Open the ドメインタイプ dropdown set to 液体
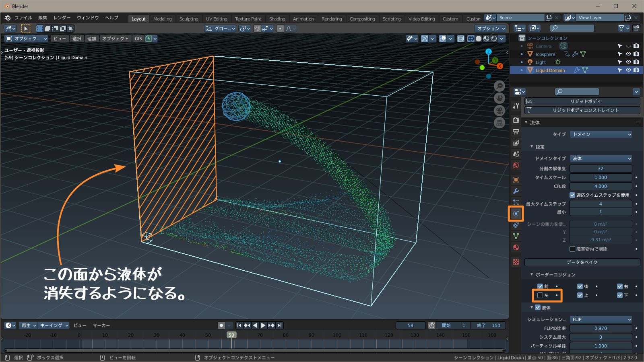This screenshot has width=644, height=362. pos(601,158)
